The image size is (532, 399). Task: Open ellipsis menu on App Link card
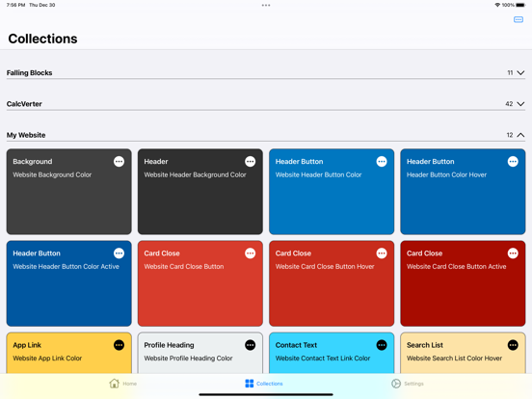119,345
